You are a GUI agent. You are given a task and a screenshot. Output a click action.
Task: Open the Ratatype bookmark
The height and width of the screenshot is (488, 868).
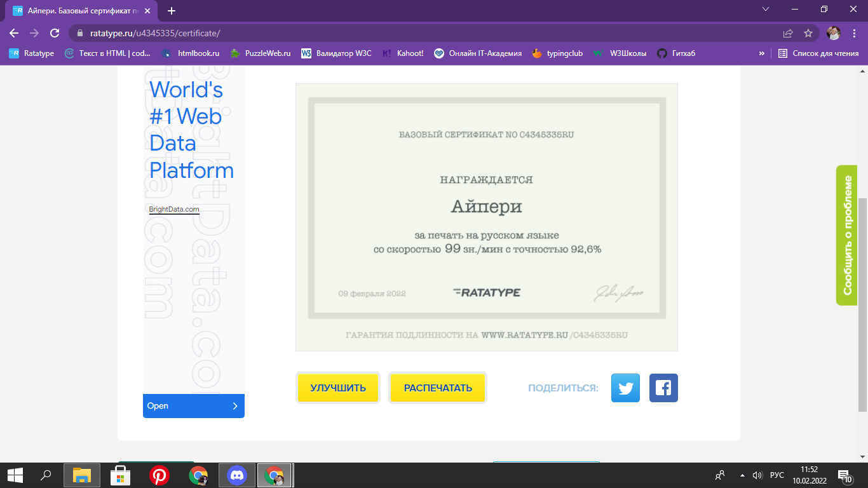pos(32,53)
